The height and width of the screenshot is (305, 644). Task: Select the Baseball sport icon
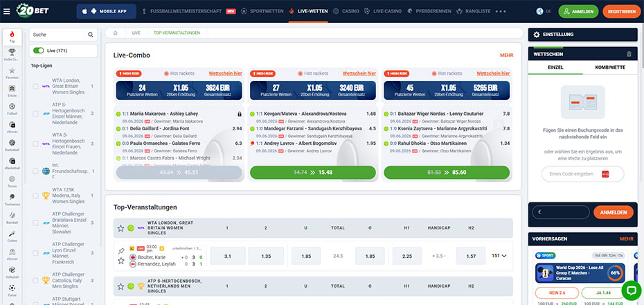coord(12,217)
